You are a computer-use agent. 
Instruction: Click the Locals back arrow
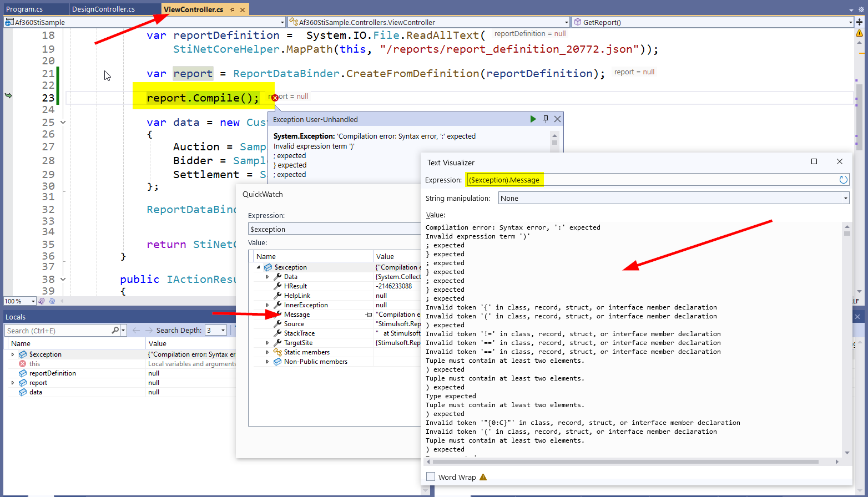click(x=136, y=330)
